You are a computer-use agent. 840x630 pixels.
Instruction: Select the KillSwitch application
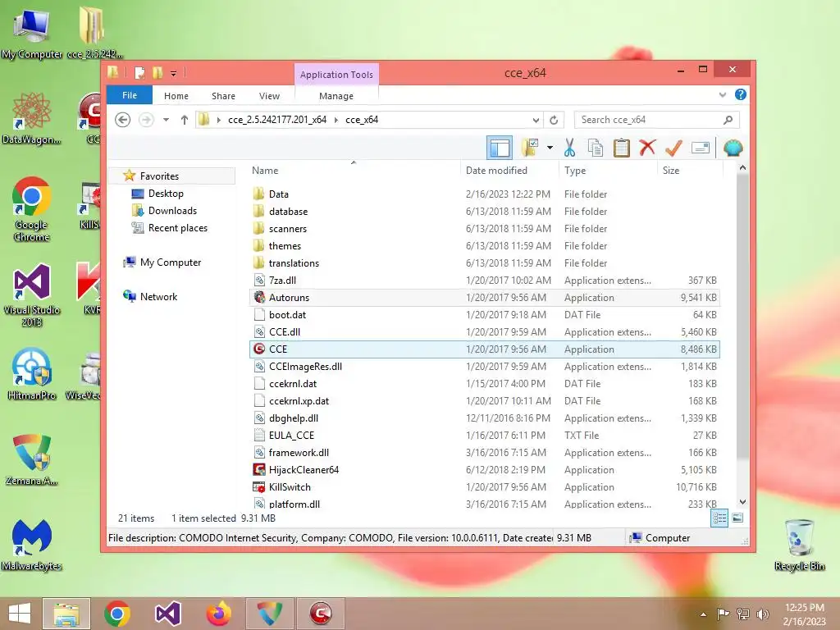click(x=484, y=487)
